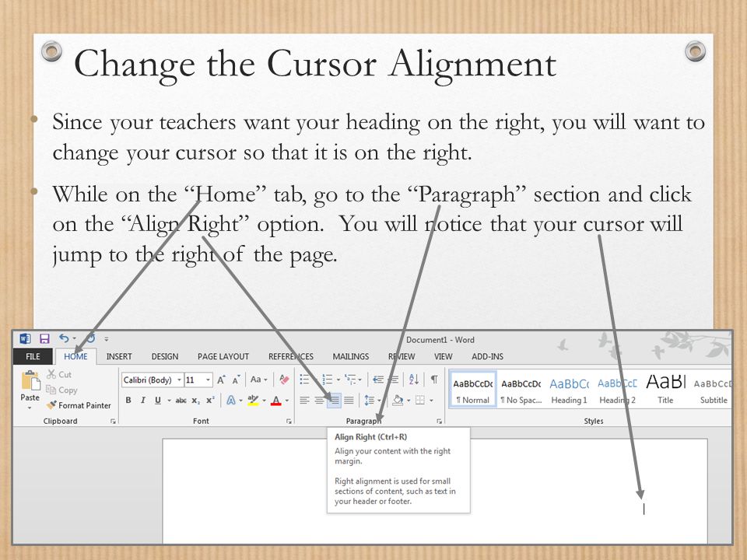Open the Paragraph dialog launcher
This screenshot has height=560, width=747.
439,422
